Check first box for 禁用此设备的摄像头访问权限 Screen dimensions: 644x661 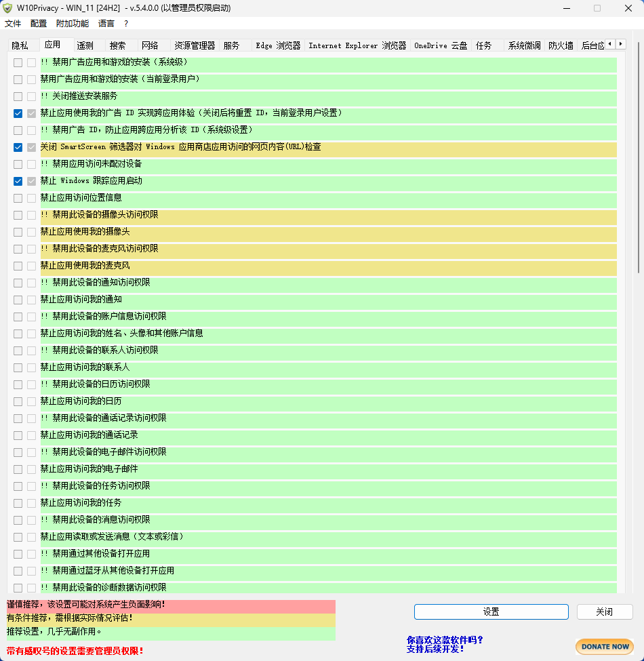pyautogui.click(x=18, y=216)
